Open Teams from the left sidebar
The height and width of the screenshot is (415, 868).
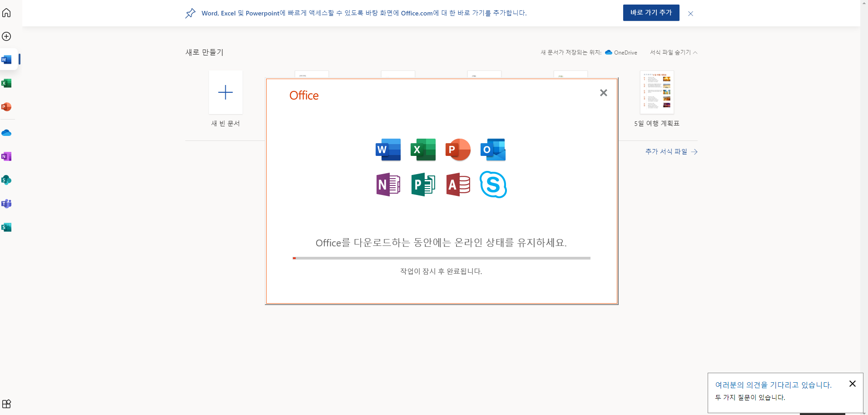click(6, 204)
